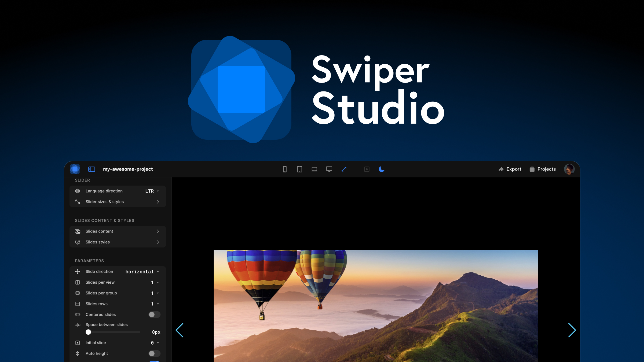Viewport: 644px width, 362px height.
Task: Click the images icon next to Slides content
Action: (78, 231)
